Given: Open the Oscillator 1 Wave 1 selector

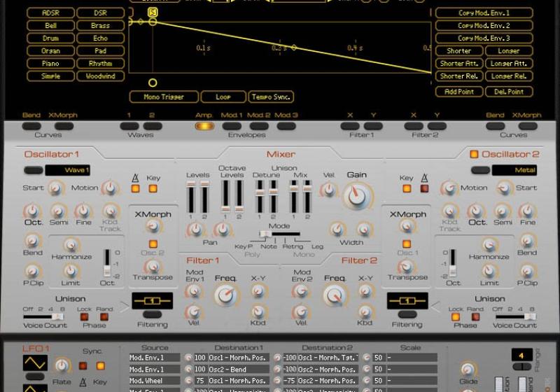Looking at the screenshot, I should pos(67,169).
